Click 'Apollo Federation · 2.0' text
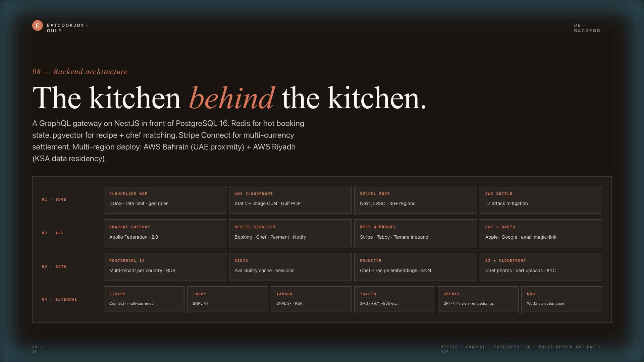644x362 pixels. click(x=133, y=237)
